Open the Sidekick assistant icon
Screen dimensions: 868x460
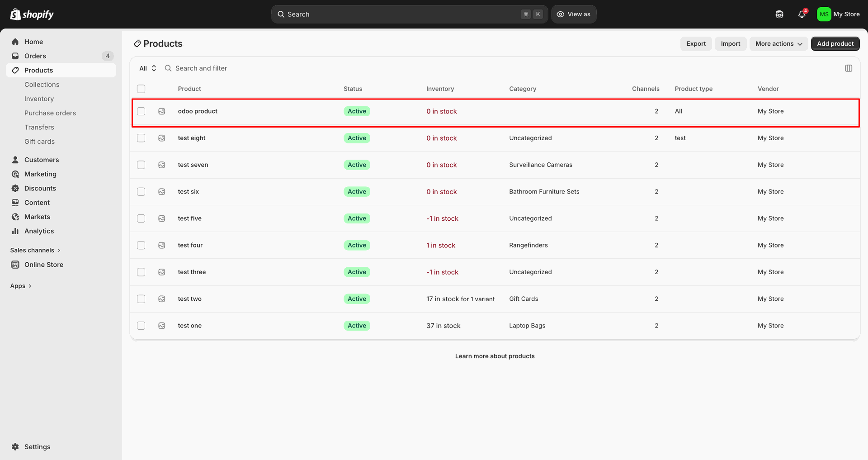click(779, 14)
